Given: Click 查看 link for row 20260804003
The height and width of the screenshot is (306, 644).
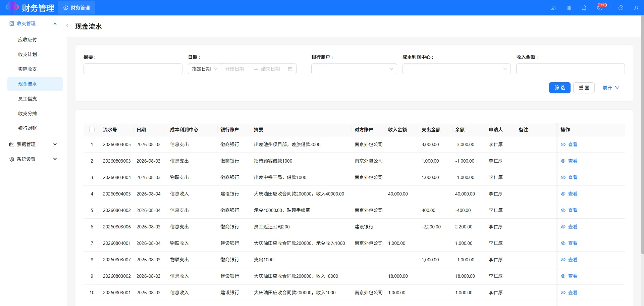Looking at the screenshot, I should click(573, 194).
